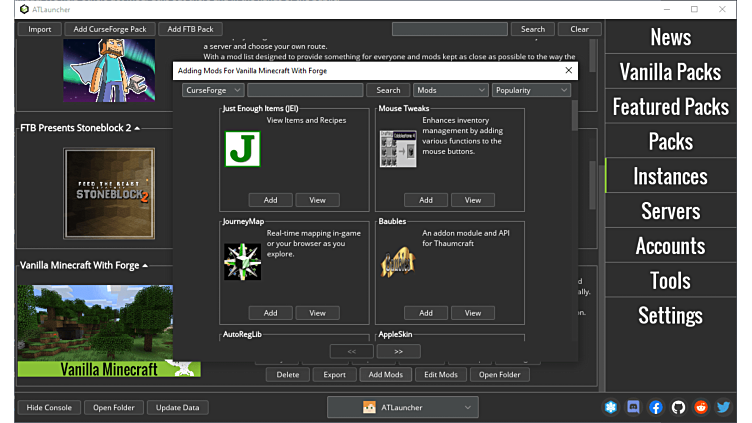The height and width of the screenshot is (423, 752).
Task: Click the Delete instance button
Action: [288, 375]
